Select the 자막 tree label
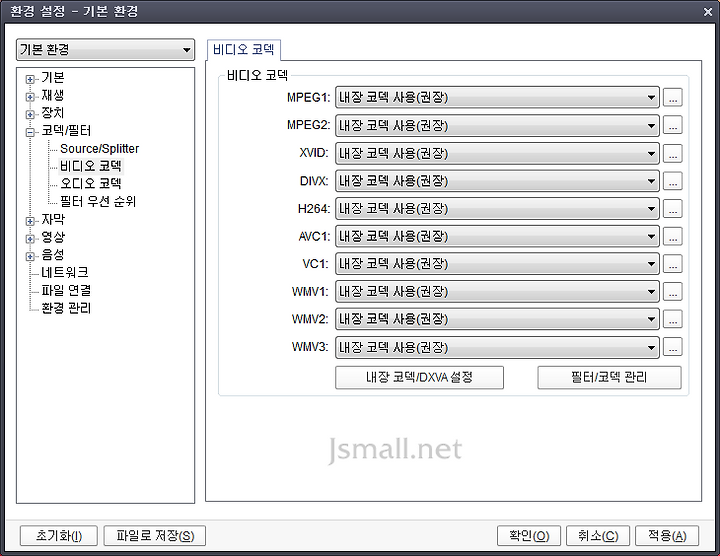The height and width of the screenshot is (556, 720). click(53, 219)
